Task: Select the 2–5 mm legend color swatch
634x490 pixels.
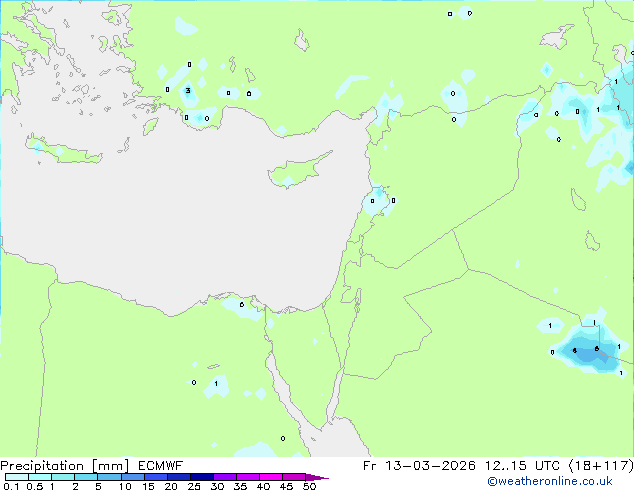Action: 86,477
